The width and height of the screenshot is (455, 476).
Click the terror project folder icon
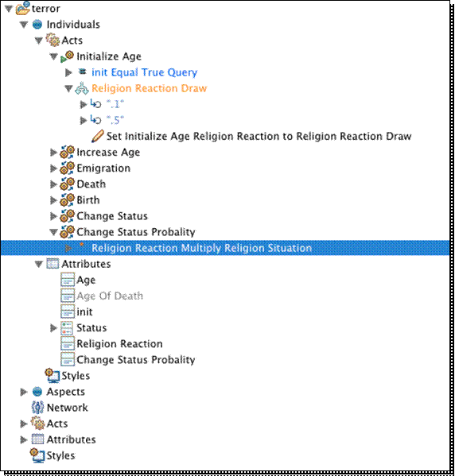(23, 8)
